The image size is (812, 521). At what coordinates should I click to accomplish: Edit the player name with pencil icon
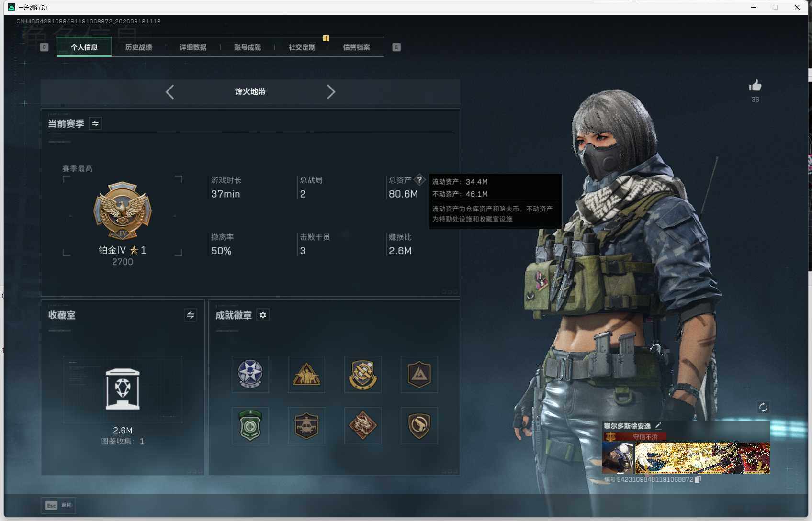(658, 426)
